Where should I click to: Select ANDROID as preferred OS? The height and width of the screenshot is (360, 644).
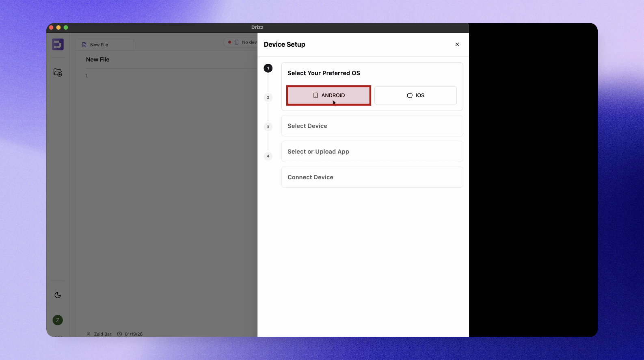point(328,95)
